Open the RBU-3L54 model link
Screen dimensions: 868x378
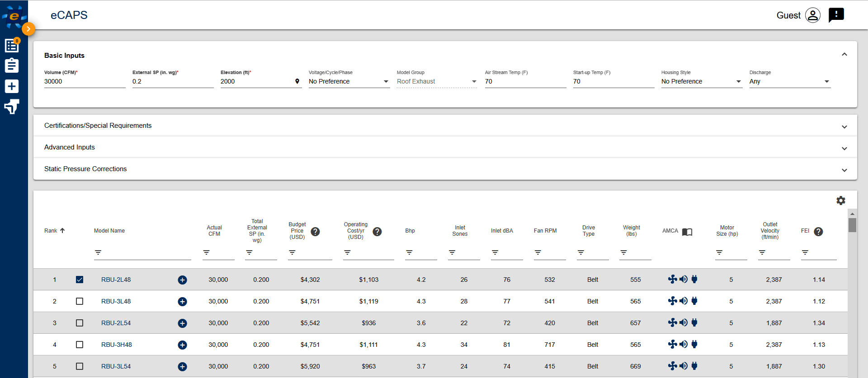116,366
